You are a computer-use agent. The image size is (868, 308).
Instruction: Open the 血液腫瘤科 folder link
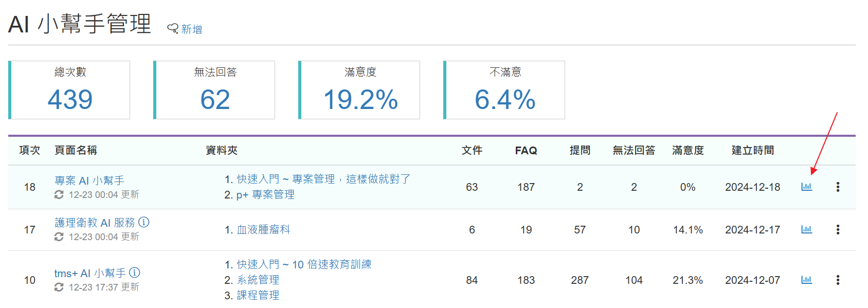[x=263, y=230]
